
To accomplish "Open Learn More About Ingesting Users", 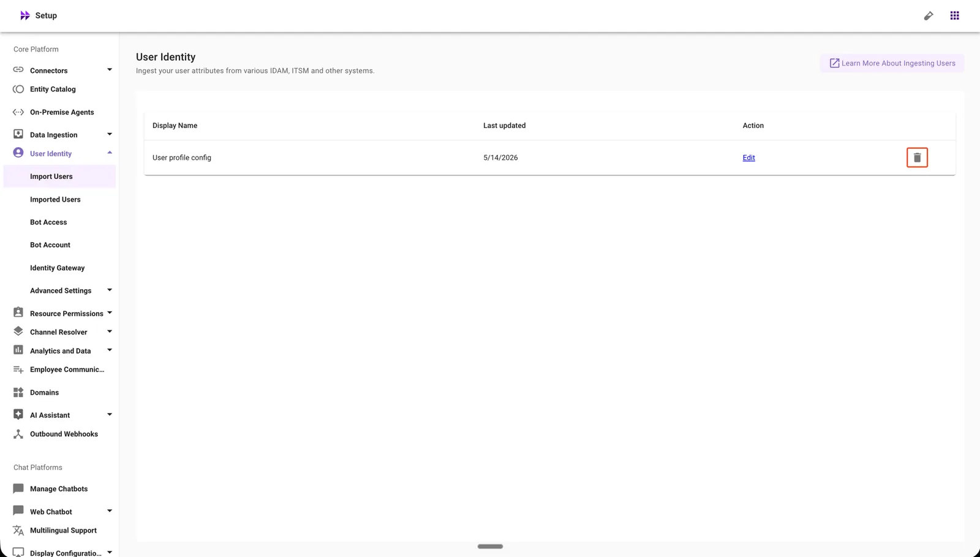I will point(892,63).
